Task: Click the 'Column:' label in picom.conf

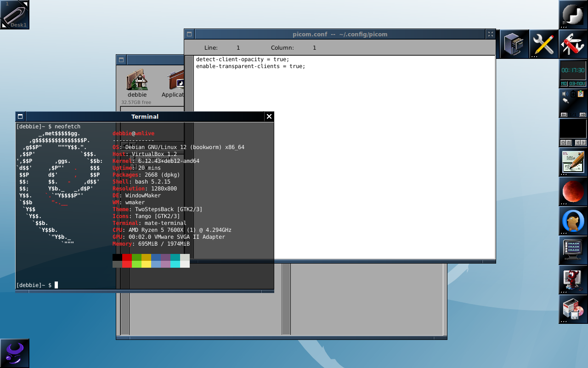Action: pyautogui.click(x=282, y=48)
